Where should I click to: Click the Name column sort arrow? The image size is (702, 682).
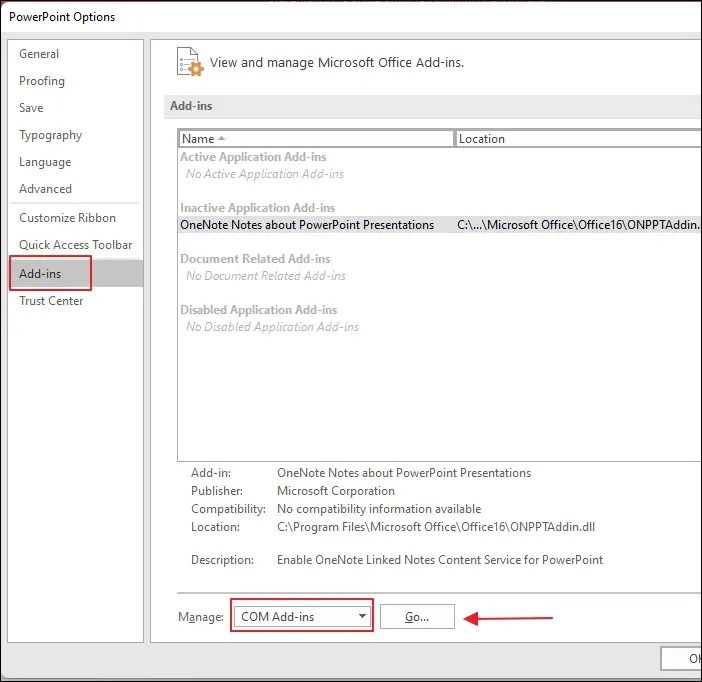(x=221, y=139)
